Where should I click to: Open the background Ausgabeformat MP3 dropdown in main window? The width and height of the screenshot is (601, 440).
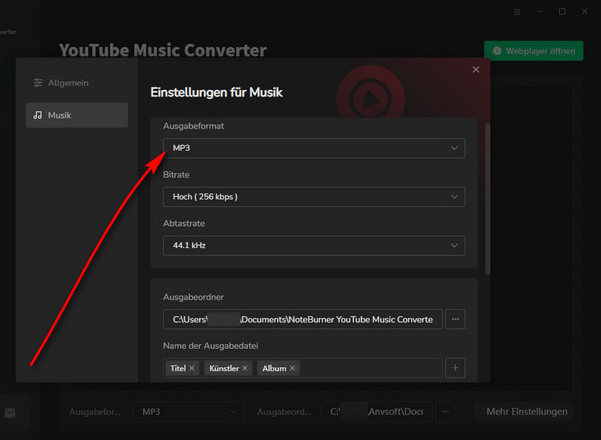tap(188, 412)
